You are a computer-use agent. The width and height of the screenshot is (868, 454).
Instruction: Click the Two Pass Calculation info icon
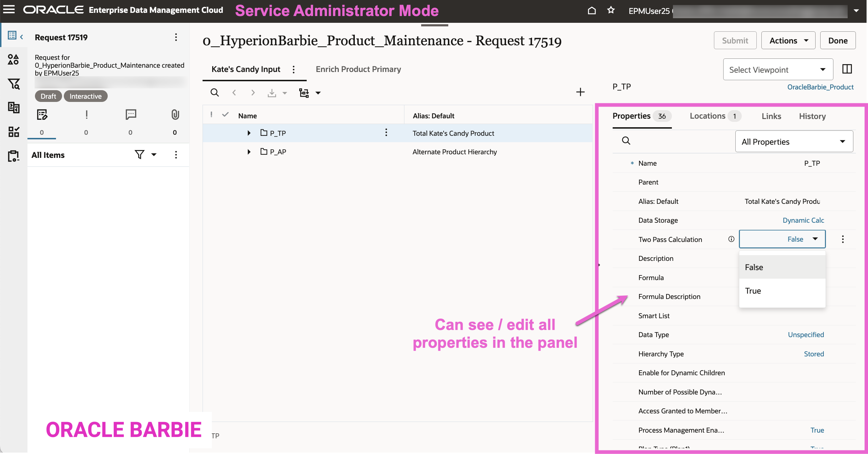click(x=731, y=239)
